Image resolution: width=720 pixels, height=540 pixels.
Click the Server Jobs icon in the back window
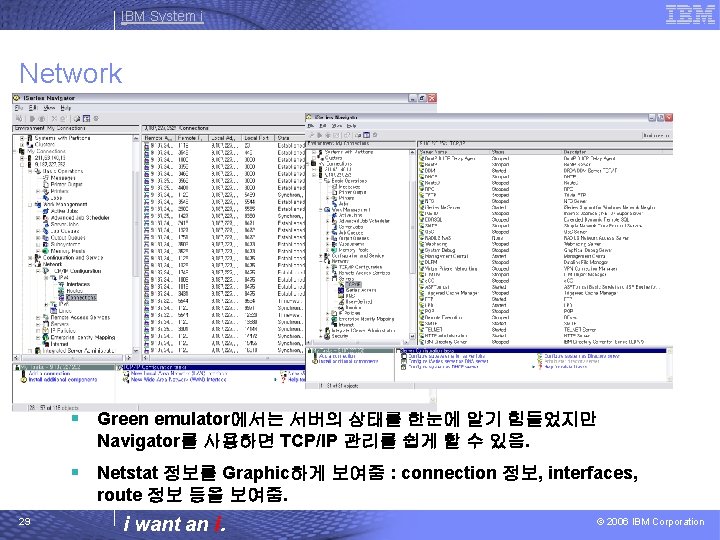46,224
